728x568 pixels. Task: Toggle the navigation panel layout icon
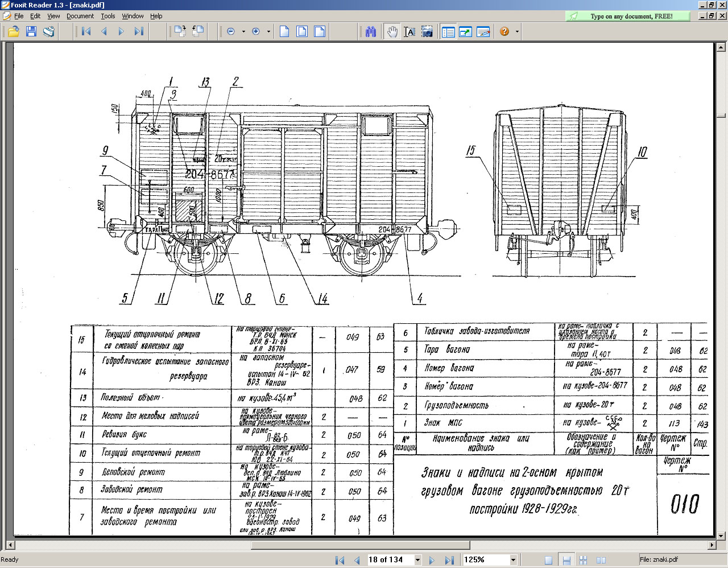[x=448, y=32]
